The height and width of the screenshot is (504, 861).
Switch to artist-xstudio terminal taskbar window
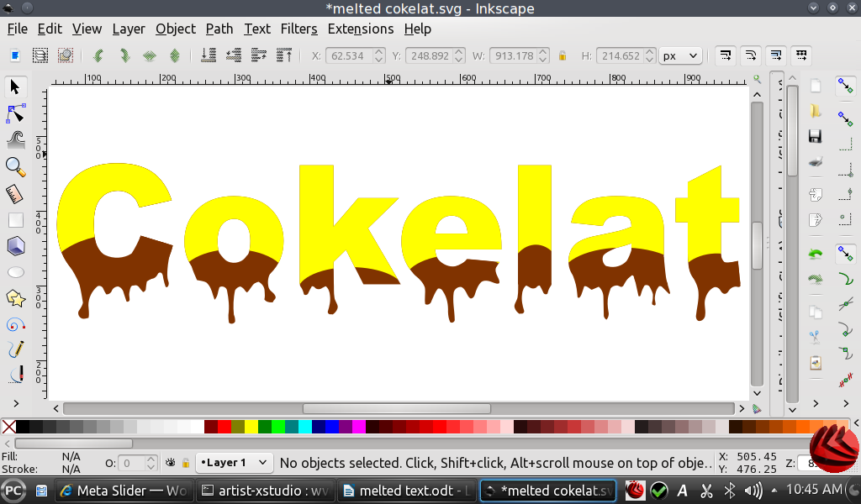(265, 491)
